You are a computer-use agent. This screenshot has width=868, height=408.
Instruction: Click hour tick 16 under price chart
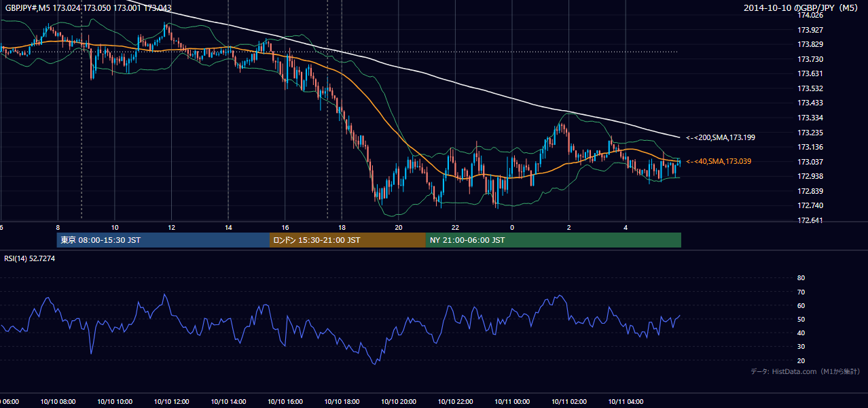(x=285, y=227)
